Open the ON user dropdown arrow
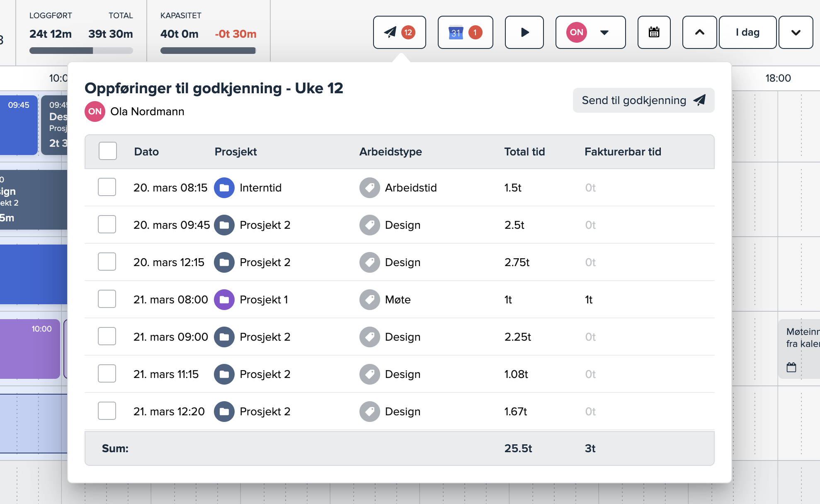The width and height of the screenshot is (820, 504). point(604,32)
